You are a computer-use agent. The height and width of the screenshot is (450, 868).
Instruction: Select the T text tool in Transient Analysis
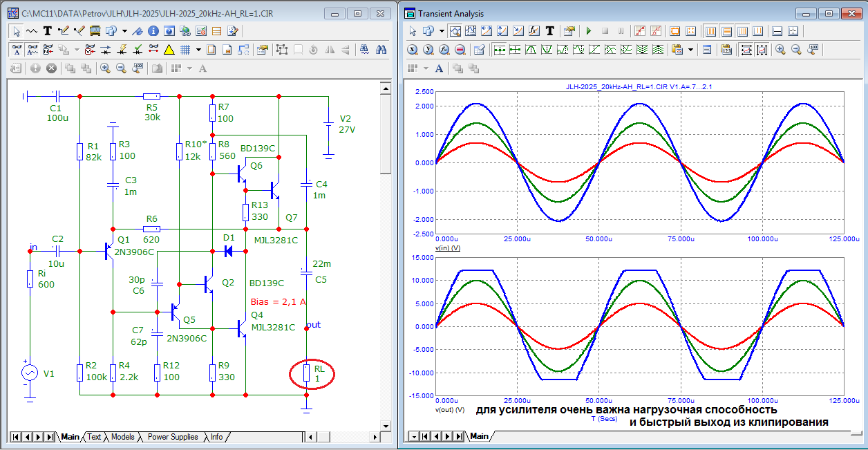click(550, 31)
